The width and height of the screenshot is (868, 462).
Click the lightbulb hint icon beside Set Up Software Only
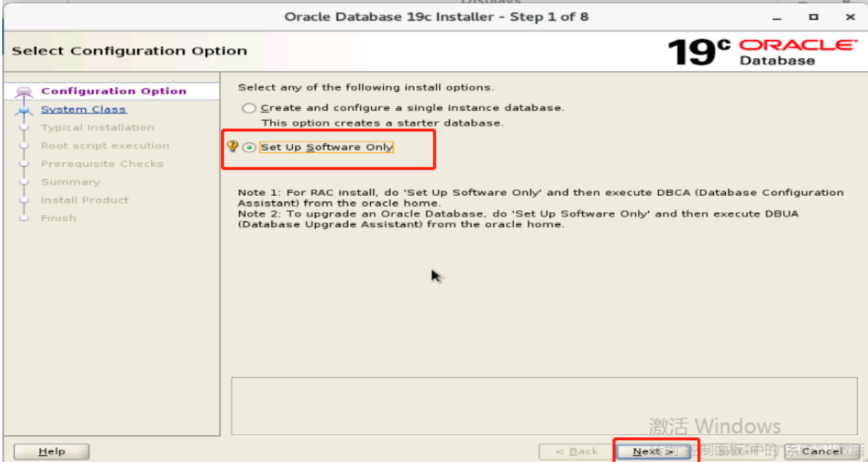coord(232,146)
